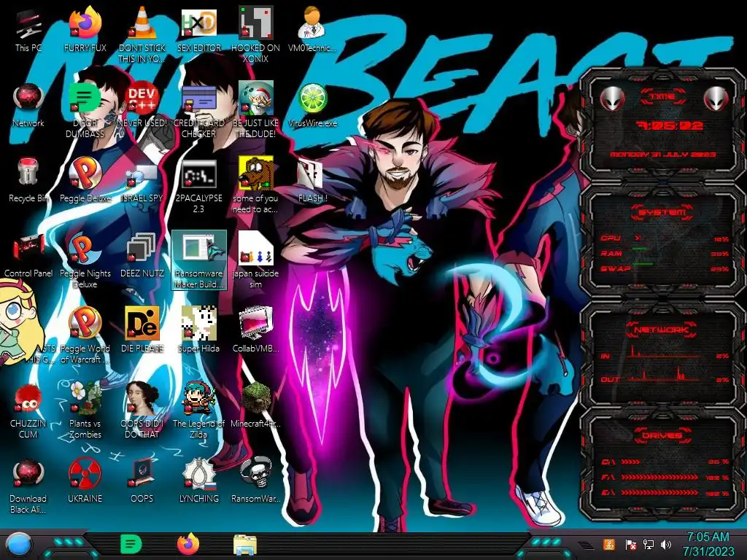Click the right alien head in gadget
The width and height of the screenshot is (747, 560).
(x=716, y=99)
